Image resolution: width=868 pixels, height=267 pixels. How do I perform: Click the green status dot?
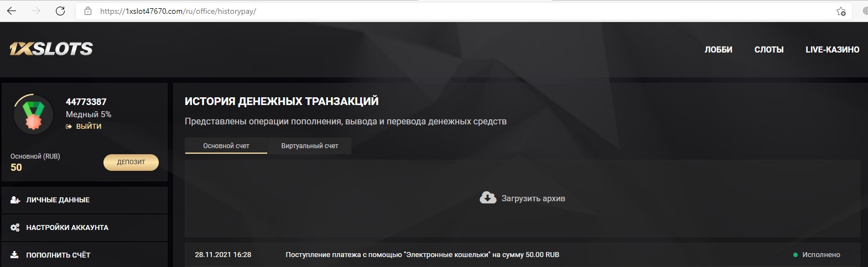[796, 255]
